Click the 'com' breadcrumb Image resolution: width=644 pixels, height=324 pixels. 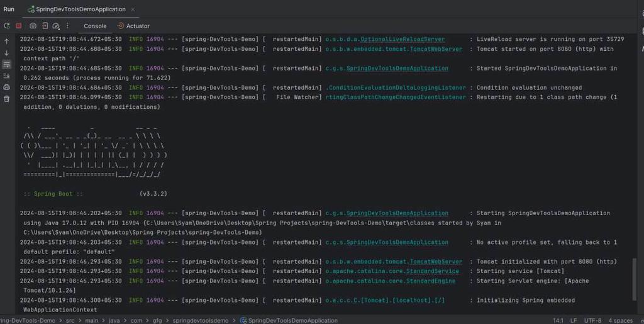[x=136, y=320]
